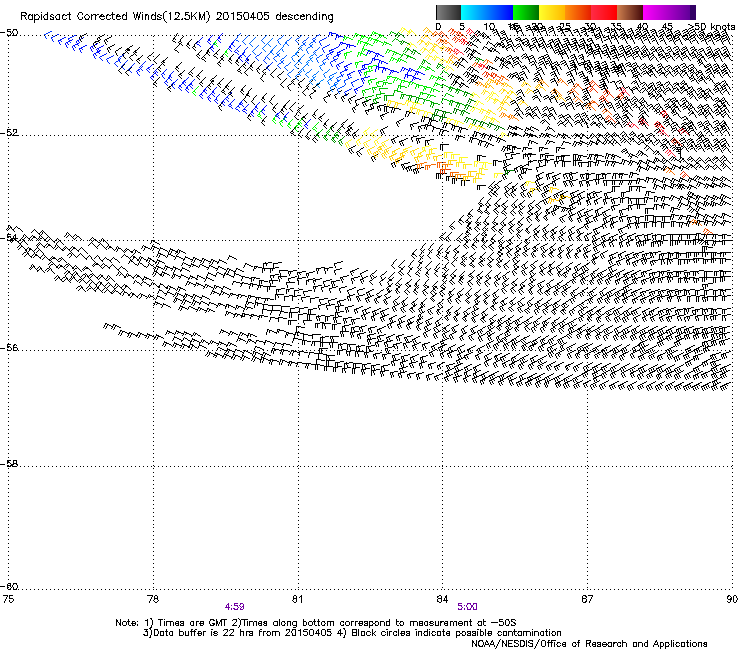Click the purple "5:00" time marker

pyautogui.click(x=467, y=607)
